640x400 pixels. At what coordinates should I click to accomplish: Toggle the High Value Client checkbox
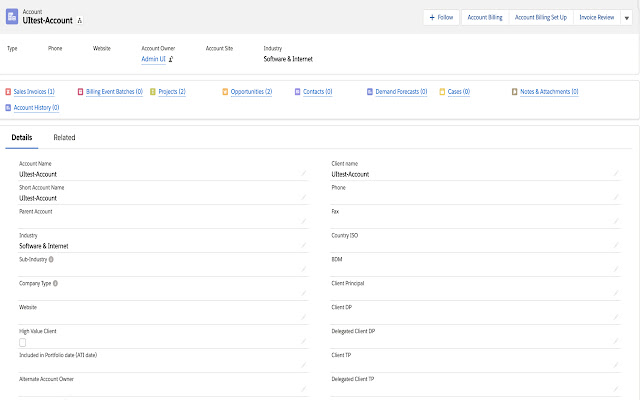click(23, 343)
